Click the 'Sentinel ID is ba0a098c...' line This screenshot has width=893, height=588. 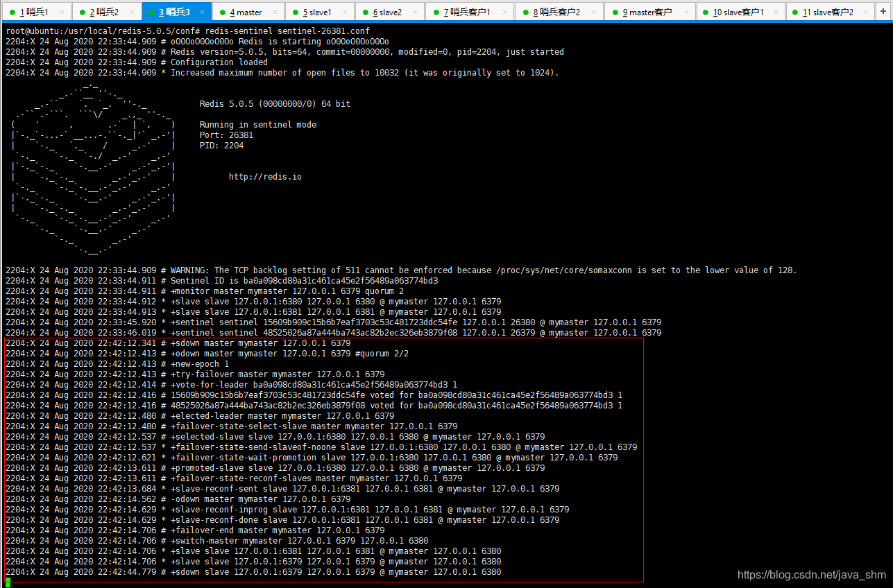[221, 281]
